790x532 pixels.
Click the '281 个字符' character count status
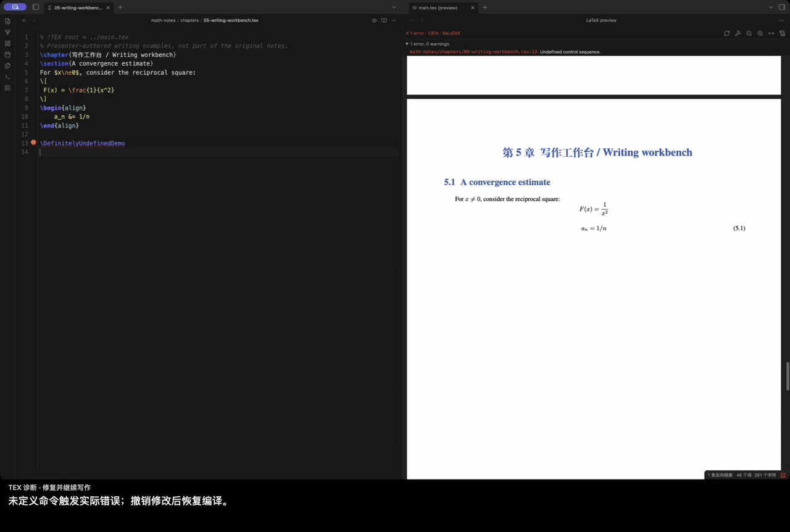[765, 475]
